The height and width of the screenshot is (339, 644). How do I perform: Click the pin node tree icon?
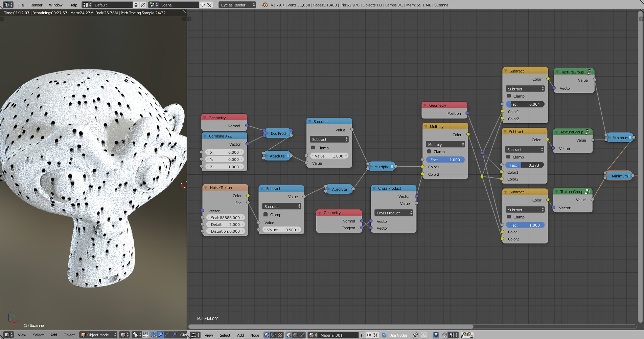(415, 335)
